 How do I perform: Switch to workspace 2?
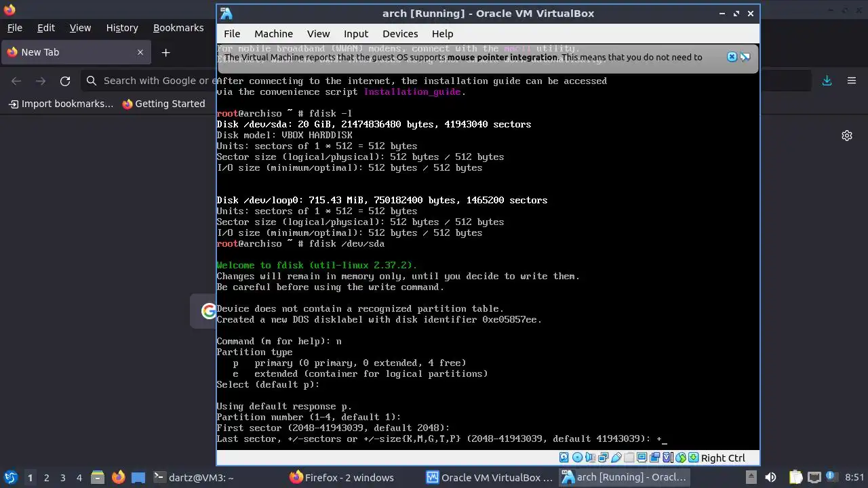click(x=46, y=477)
